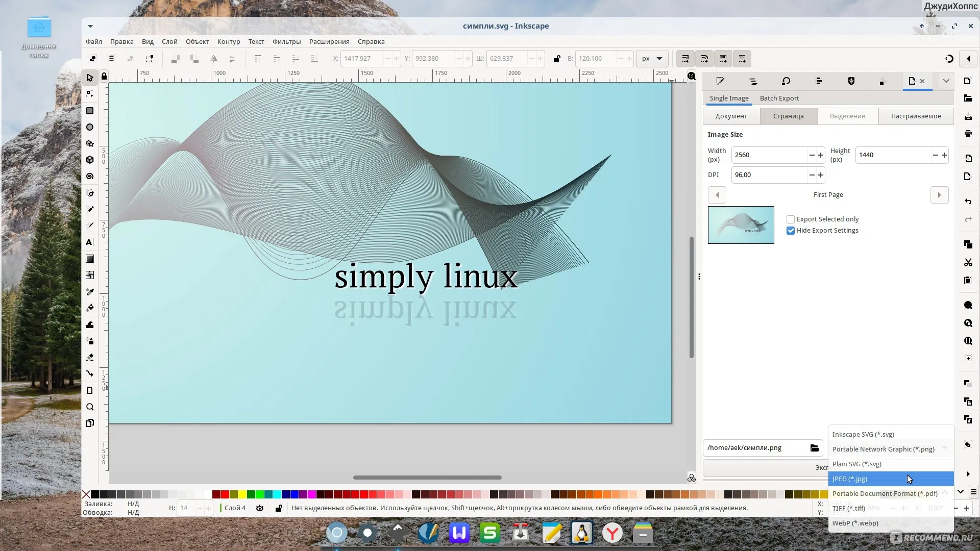980x551 pixels.
Task: Click the Undo icon in right command bar
Action: [x=968, y=202]
